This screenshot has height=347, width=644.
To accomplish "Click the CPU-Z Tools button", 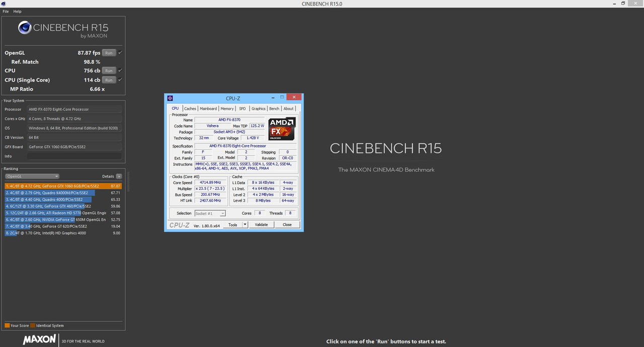I will click(232, 225).
